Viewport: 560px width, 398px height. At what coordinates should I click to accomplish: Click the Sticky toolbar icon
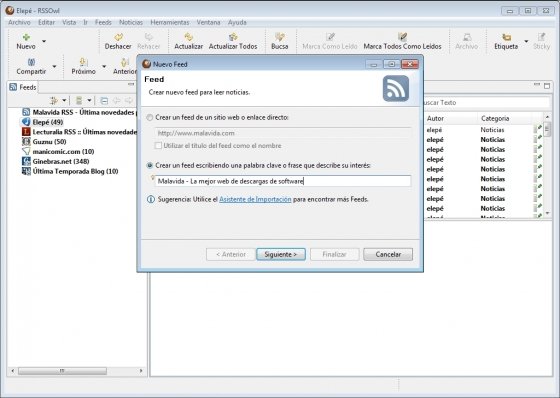[541, 37]
